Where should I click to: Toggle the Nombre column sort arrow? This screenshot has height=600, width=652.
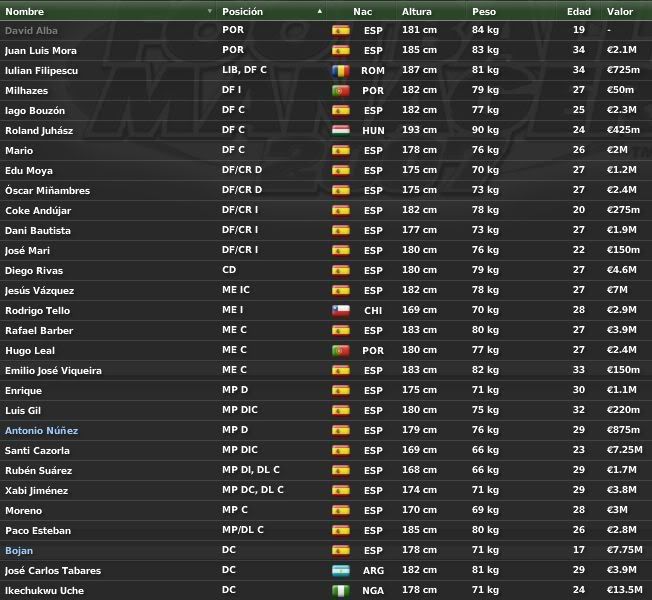tap(210, 11)
